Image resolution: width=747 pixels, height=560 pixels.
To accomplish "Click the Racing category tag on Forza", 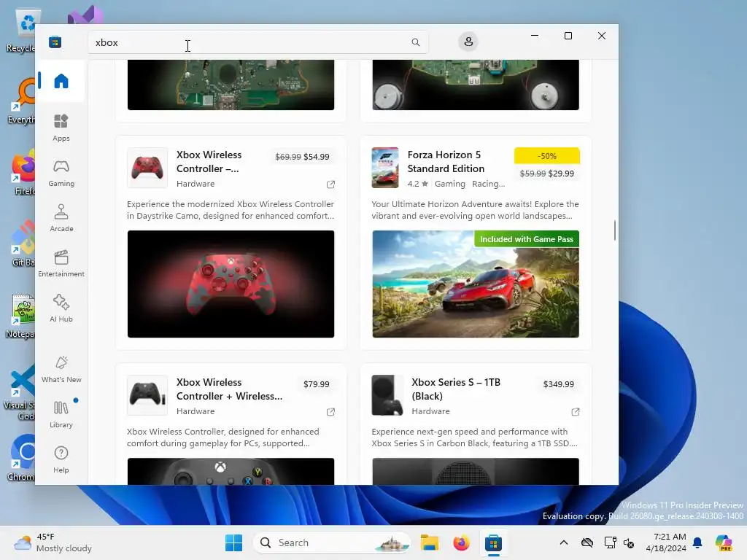I will coord(488,184).
